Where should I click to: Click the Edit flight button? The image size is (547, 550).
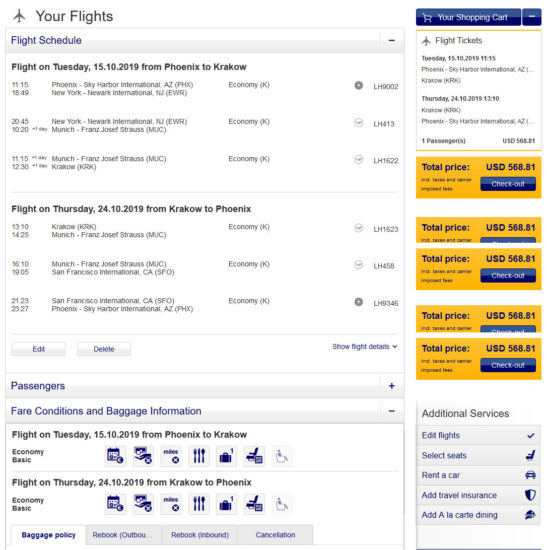39,349
